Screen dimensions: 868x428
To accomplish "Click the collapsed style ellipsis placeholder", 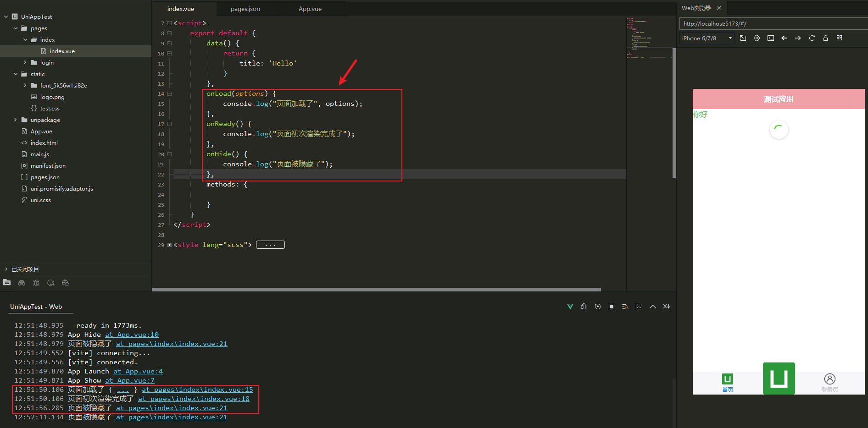I will (270, 245).
